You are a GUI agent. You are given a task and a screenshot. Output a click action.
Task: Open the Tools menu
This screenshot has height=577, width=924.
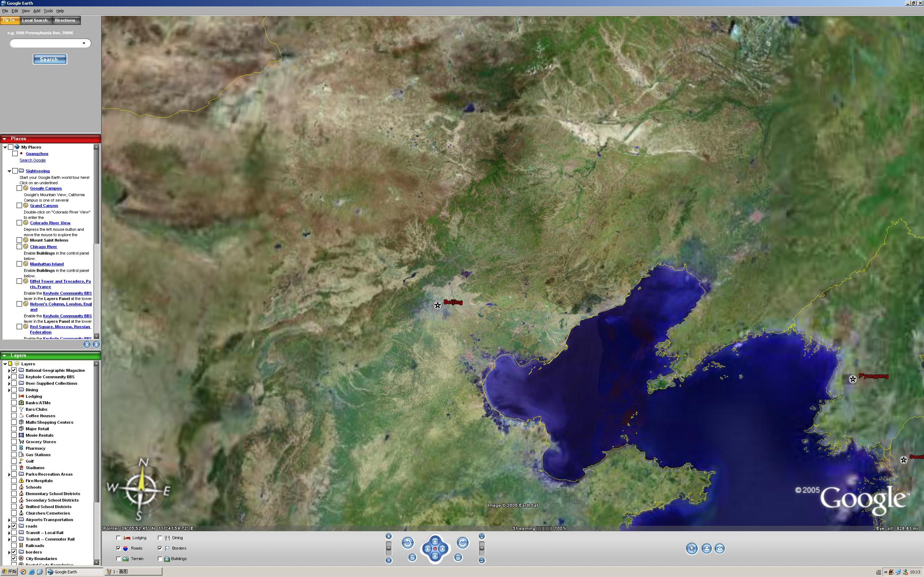(48, 11)
